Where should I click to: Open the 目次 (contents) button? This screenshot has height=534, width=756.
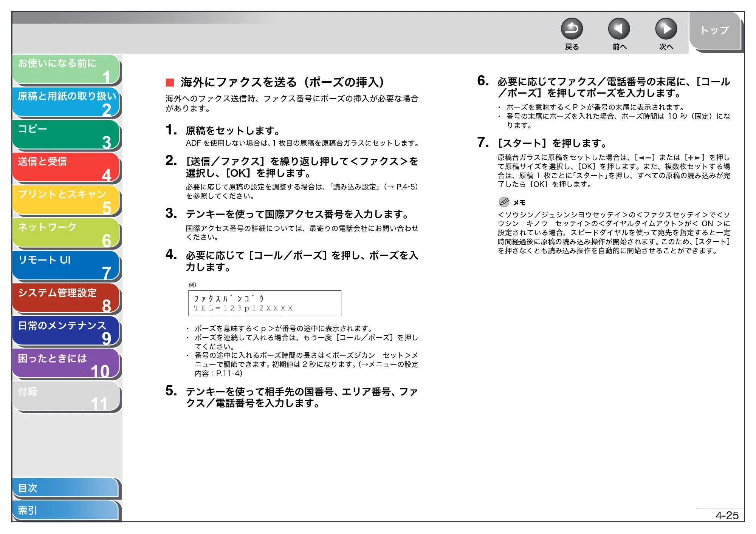[x=66, y=488]
